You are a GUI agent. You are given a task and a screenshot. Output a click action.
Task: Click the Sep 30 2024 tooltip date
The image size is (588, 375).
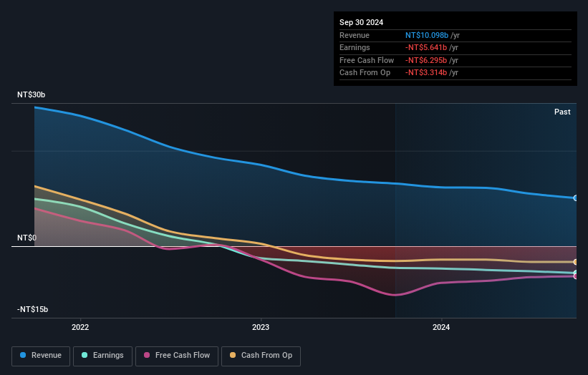pyautogui.click(x=361, y=22)
